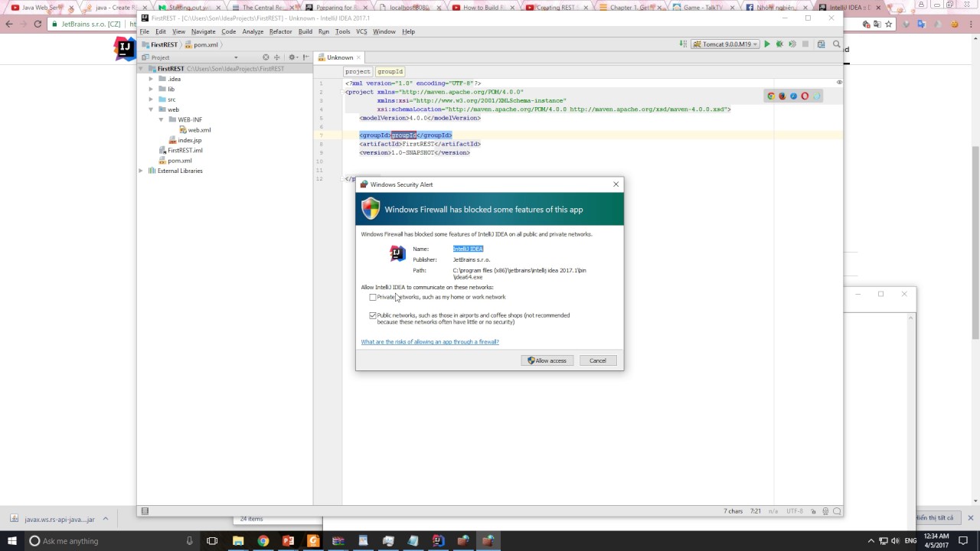Open the IntelliJ IDEA taskbar icon
The height and width of the screenshot is (551, 980).
click(438, 540)
